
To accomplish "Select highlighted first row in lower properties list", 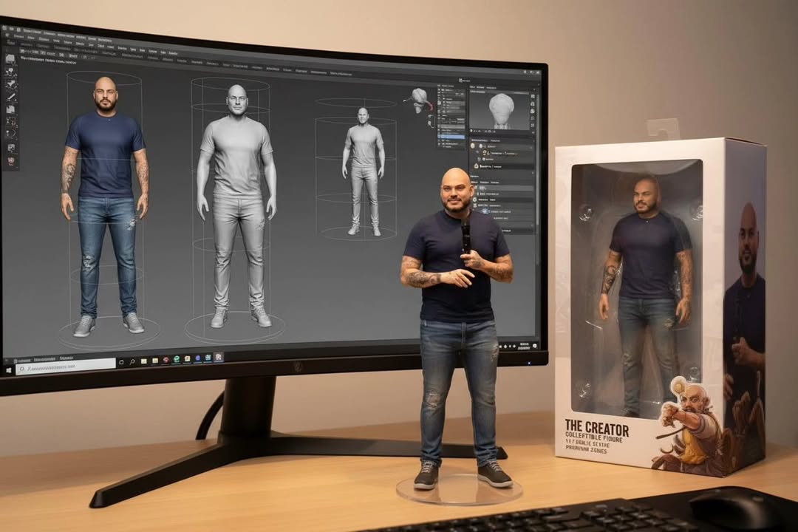I will pyautogui.click(x=503, y=188).
